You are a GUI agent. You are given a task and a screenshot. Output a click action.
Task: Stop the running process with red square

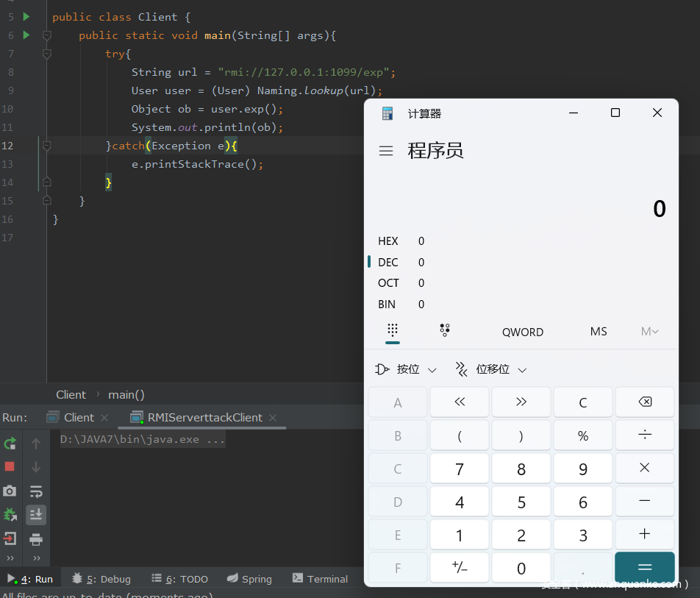(x=10, y=467)
